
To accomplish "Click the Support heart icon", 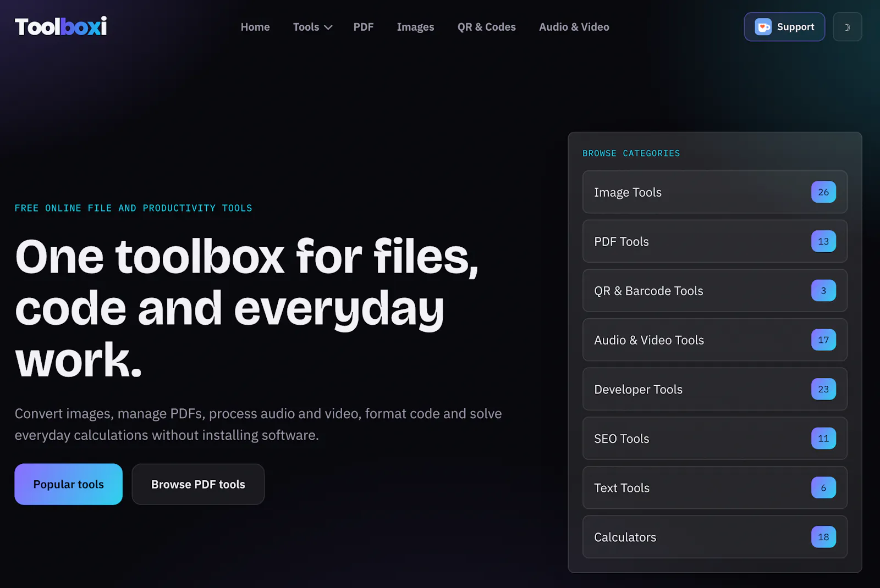I will tap(763, 27).
